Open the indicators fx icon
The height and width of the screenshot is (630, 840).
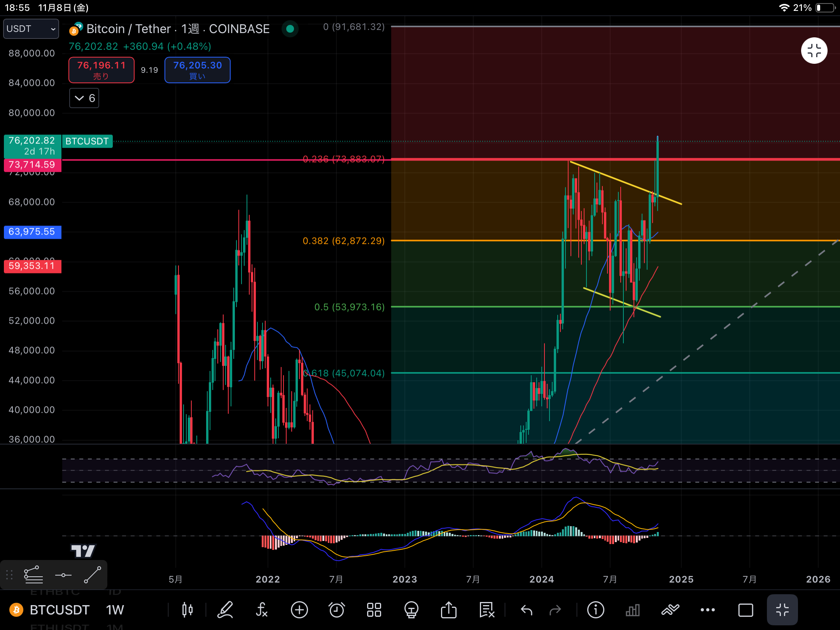point(262,609)
